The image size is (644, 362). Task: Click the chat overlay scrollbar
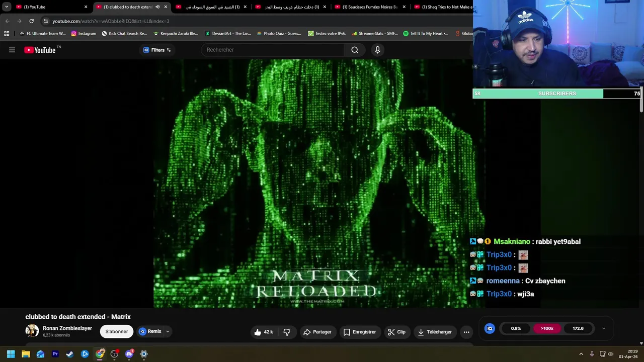coord(641,100)
